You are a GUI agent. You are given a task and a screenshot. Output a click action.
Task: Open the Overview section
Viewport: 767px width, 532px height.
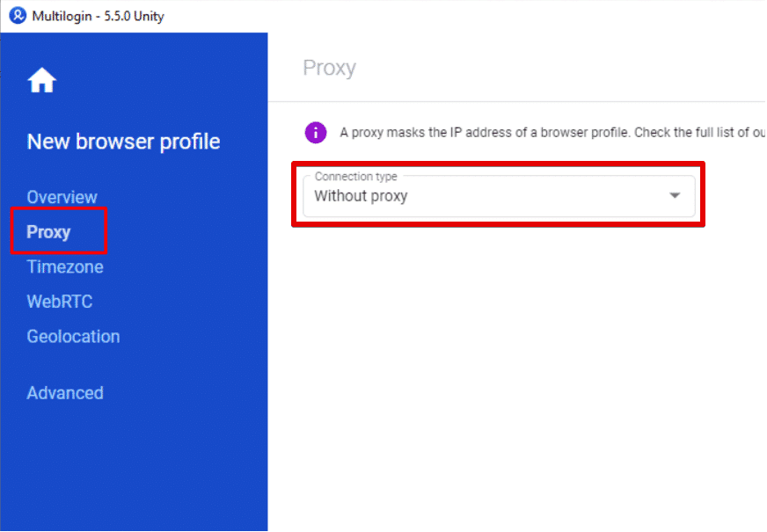[62, 197]
